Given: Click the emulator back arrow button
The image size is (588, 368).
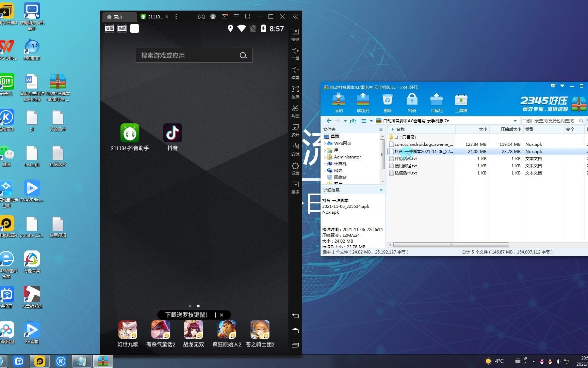Looking at the screenshot, I should pos(295,316).
